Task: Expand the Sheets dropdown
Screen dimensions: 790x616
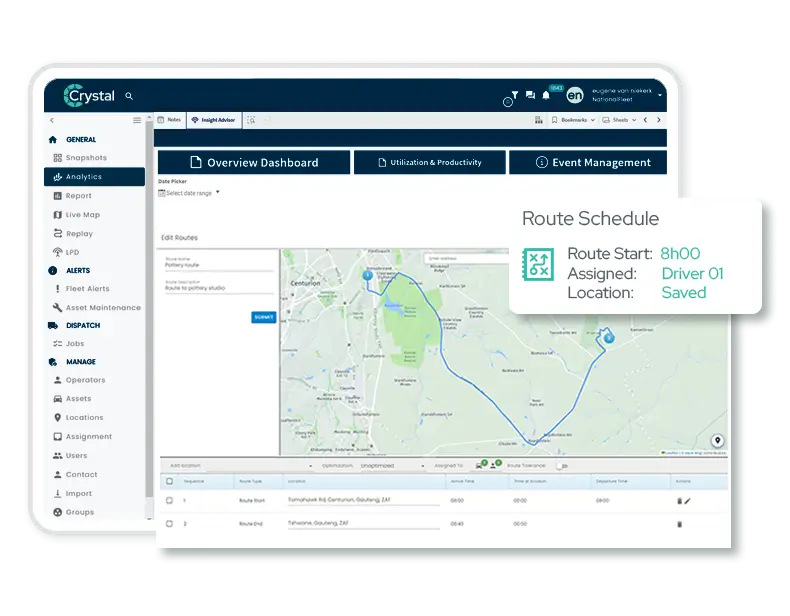Action: [x=619, y=120]
